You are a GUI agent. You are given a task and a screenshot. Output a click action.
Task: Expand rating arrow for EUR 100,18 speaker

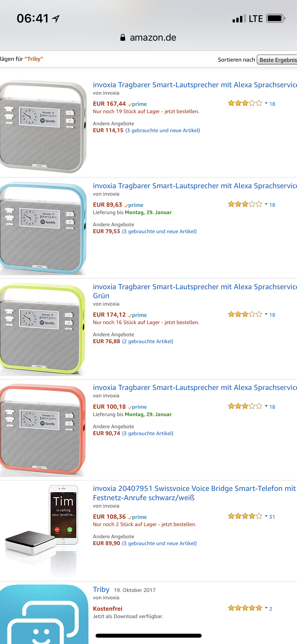266,406
